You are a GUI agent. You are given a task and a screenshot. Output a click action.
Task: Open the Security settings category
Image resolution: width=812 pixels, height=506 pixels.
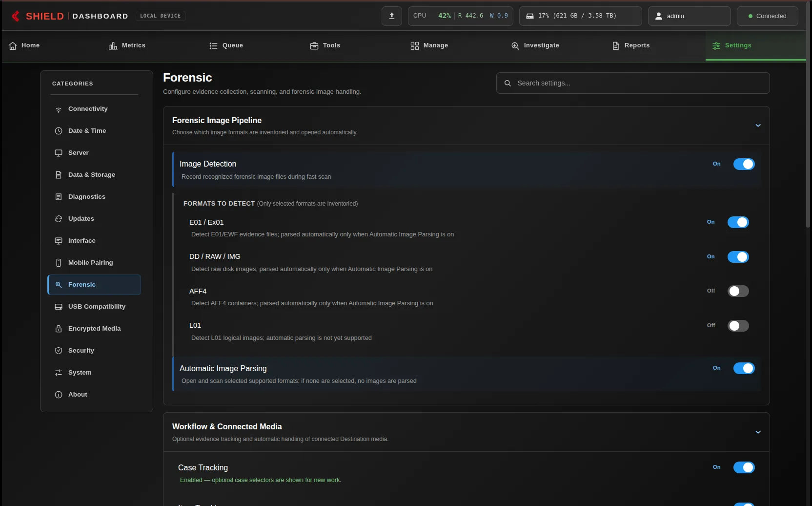click(94, 351)
